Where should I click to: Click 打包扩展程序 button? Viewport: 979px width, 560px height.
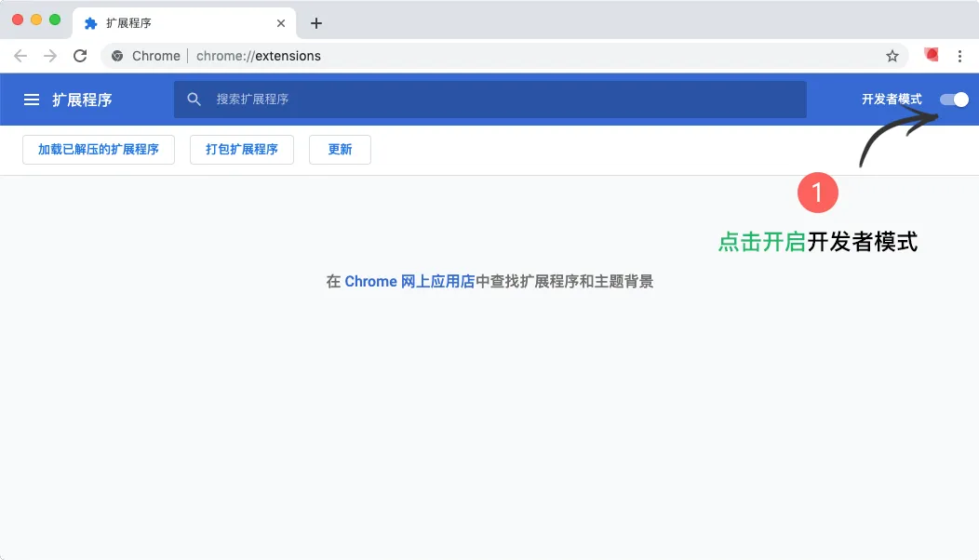tap(242, 150)
